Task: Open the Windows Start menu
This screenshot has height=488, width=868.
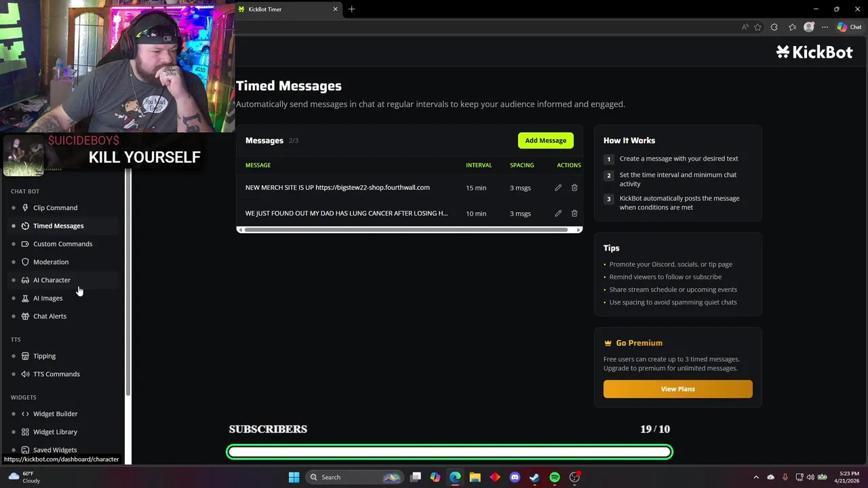Action: pyautogui.click(x=294, y=477)
